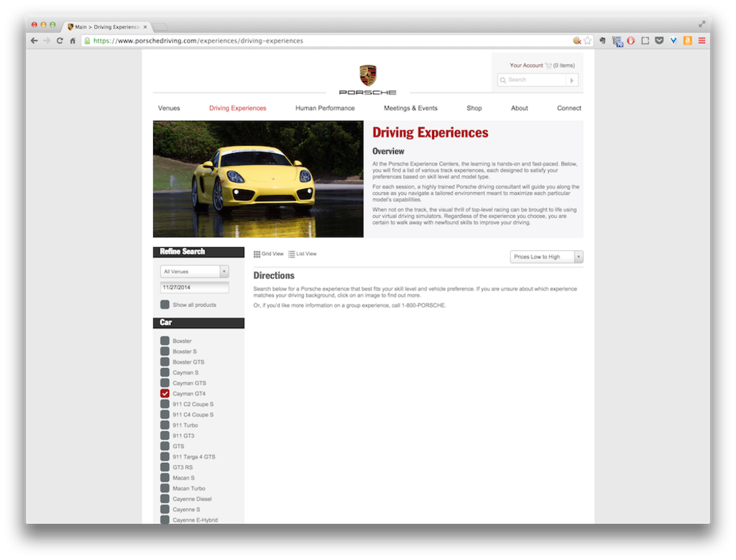The width and height of the screenshot is (736, 560).
Task: Bookmark this page with the star icon
Action: click(587, 41)
